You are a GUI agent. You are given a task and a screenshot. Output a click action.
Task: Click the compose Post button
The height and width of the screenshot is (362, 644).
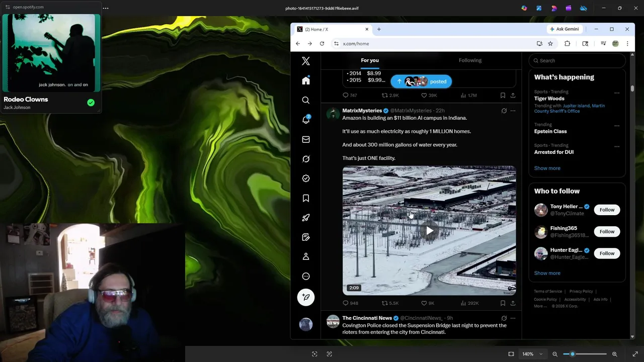pos(306,297)
